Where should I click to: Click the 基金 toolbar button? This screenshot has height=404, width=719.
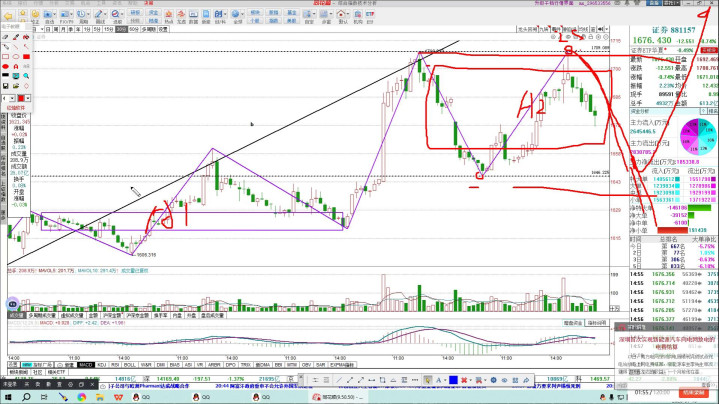[x=291, y=12]
